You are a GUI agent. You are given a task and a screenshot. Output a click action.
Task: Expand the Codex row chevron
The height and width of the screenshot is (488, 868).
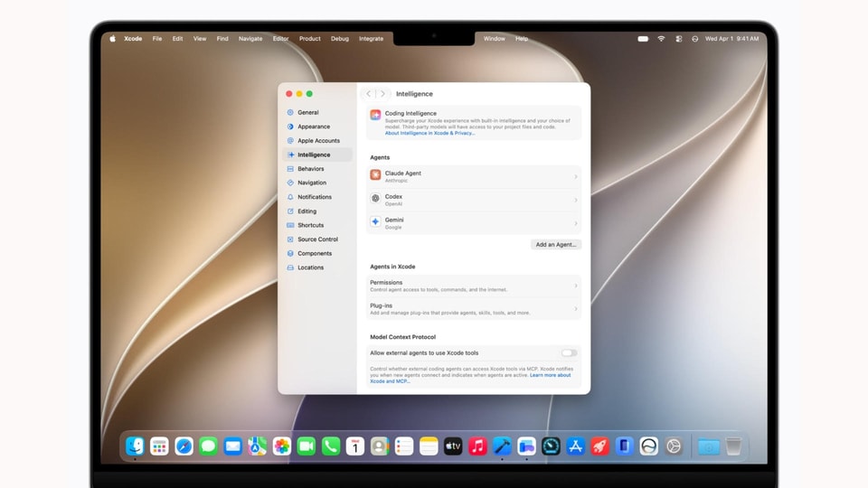click(576, 200)
